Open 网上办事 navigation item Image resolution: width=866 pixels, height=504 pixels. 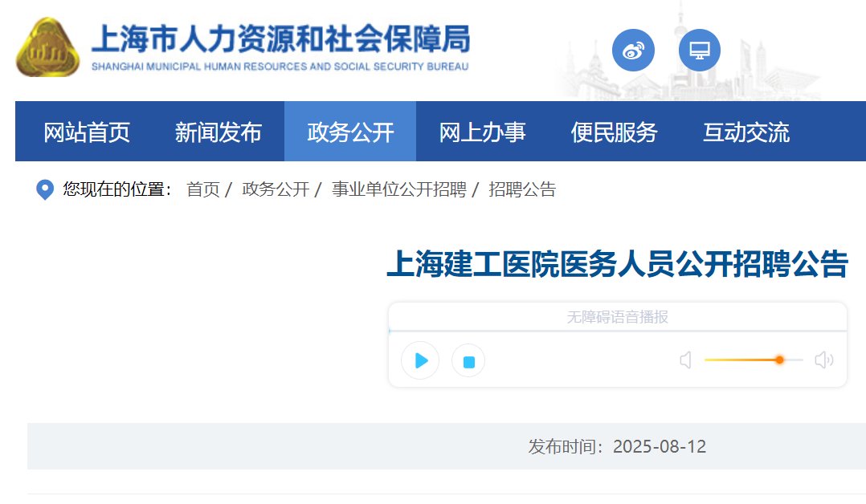[482, 132]
